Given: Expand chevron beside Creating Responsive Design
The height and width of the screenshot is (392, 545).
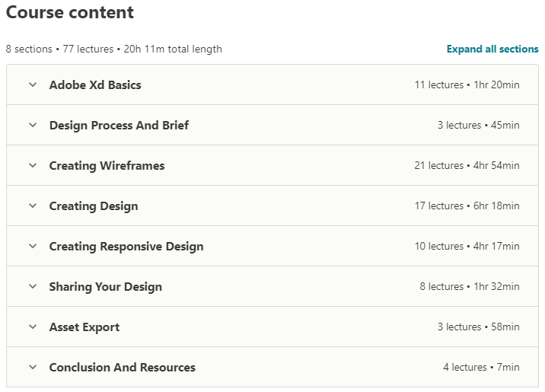Looking at the screenshot, I should click(x=33, y=246).
